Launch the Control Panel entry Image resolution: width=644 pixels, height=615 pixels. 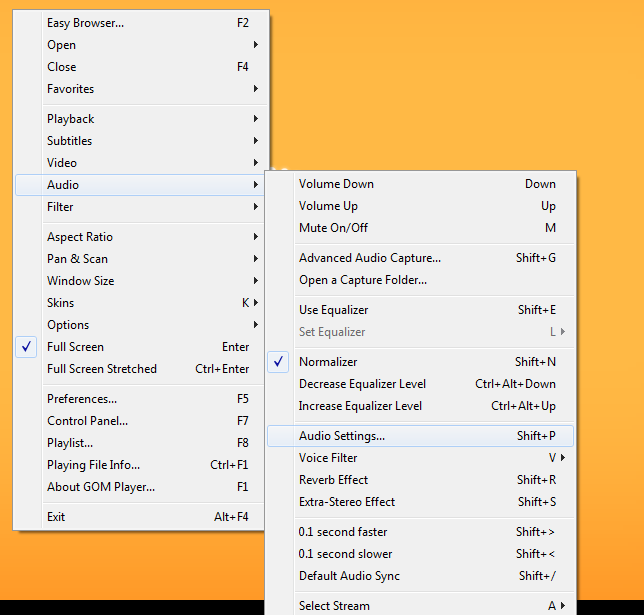click(87, 421)
